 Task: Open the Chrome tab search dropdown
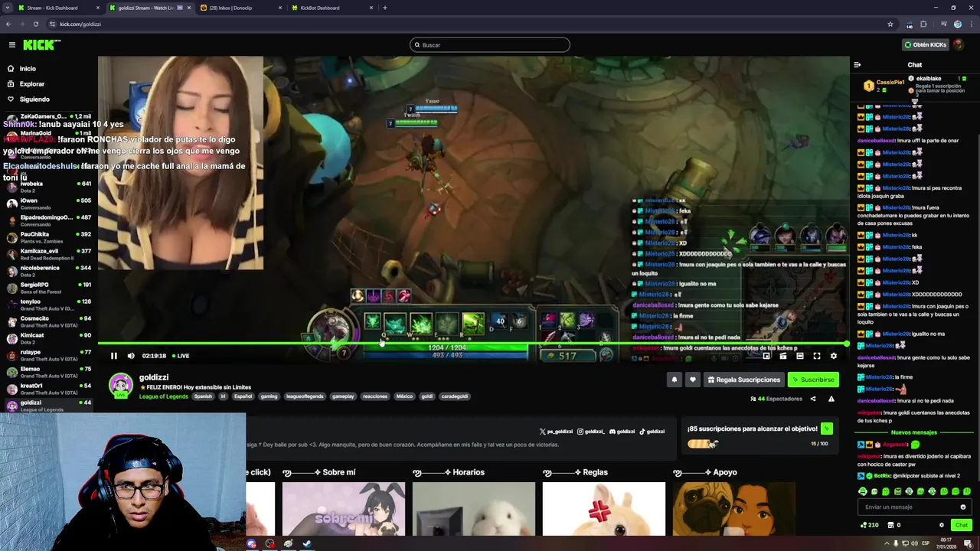[8, 8]
